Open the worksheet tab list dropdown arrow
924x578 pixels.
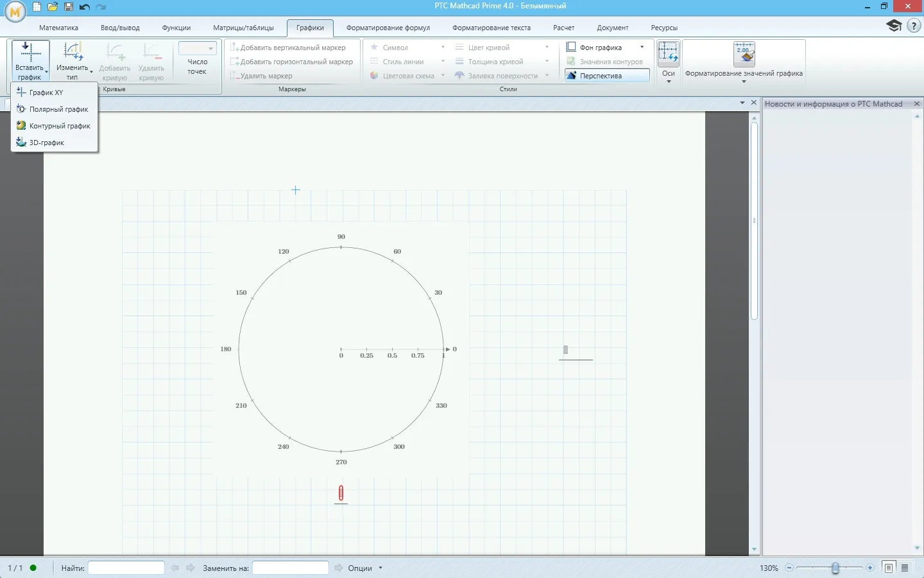(742, 103)
